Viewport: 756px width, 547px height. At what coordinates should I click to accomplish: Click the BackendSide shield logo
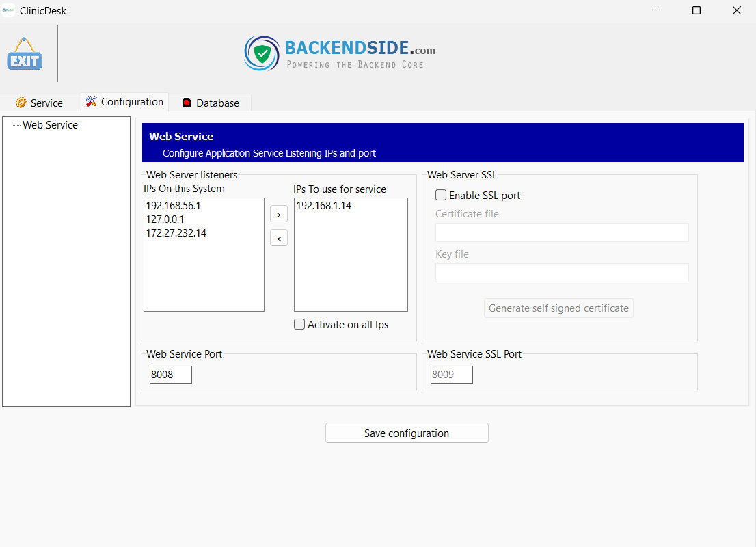tap(262, 53)
